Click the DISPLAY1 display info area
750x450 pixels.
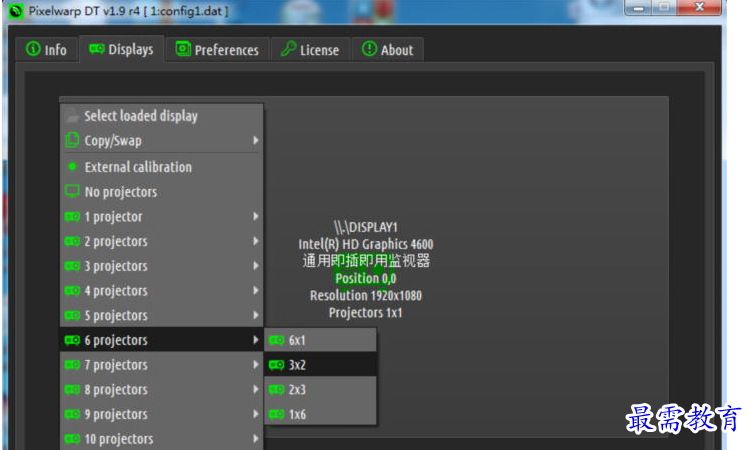365,270
